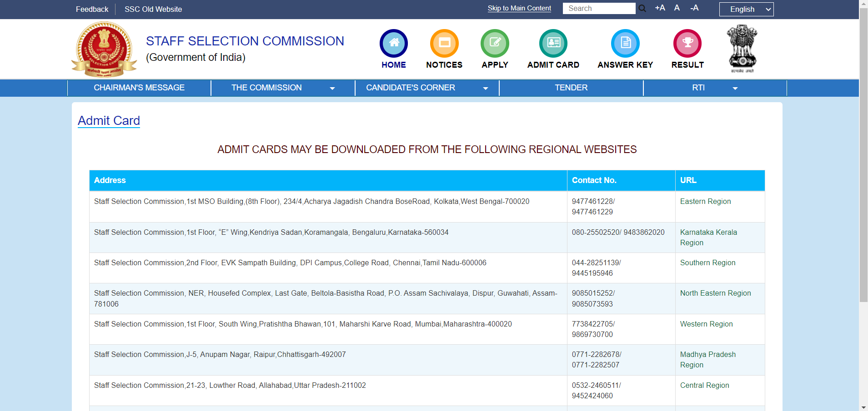Click the Contact No. column header
The width and height of the screenshot is (868, 411).
[x=621, y=180]
